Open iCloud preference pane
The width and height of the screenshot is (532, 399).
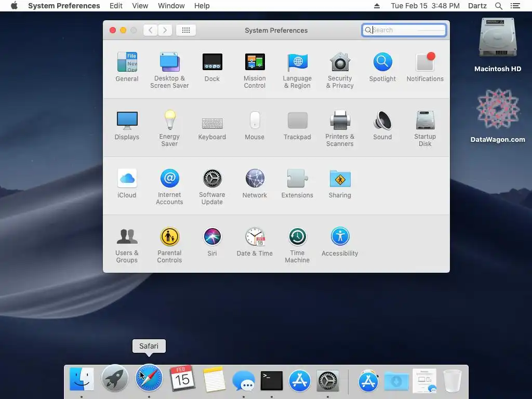pyautogui.click(x=127, y=183)
